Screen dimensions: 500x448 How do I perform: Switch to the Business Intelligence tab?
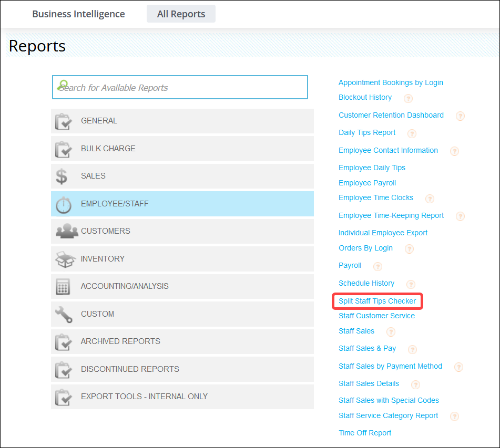(78, 14)
